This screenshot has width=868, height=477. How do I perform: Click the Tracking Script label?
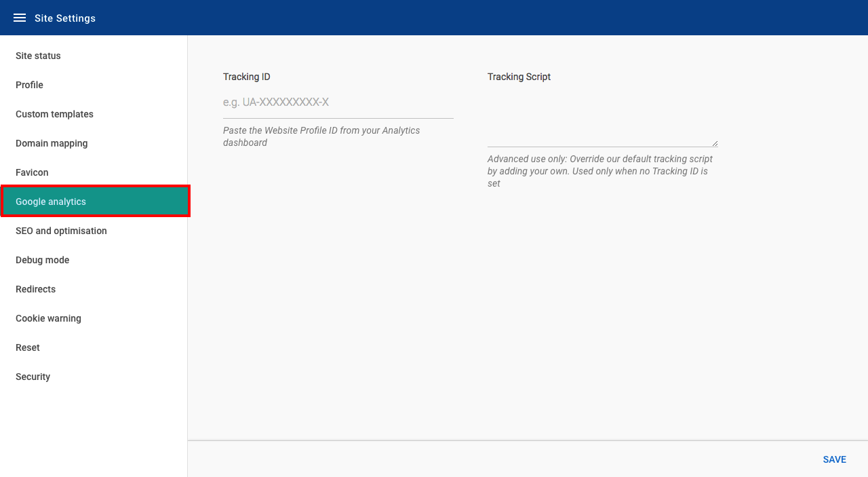point(519,77)
